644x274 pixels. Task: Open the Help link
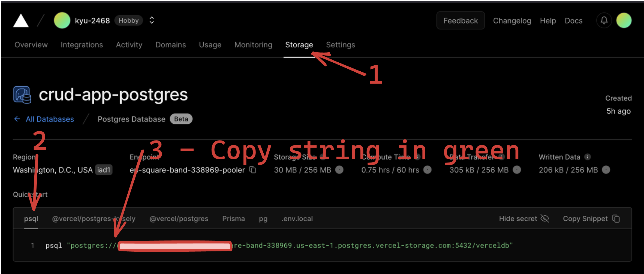coord(548,21)
